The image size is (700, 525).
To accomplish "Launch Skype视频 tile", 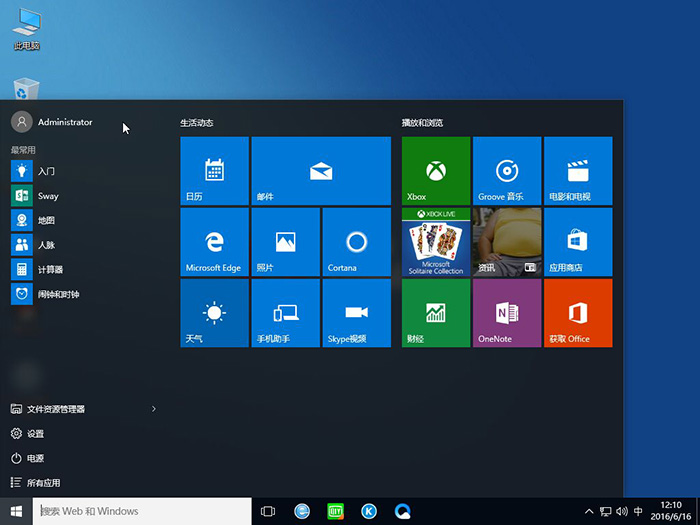I will pos(356,313).
